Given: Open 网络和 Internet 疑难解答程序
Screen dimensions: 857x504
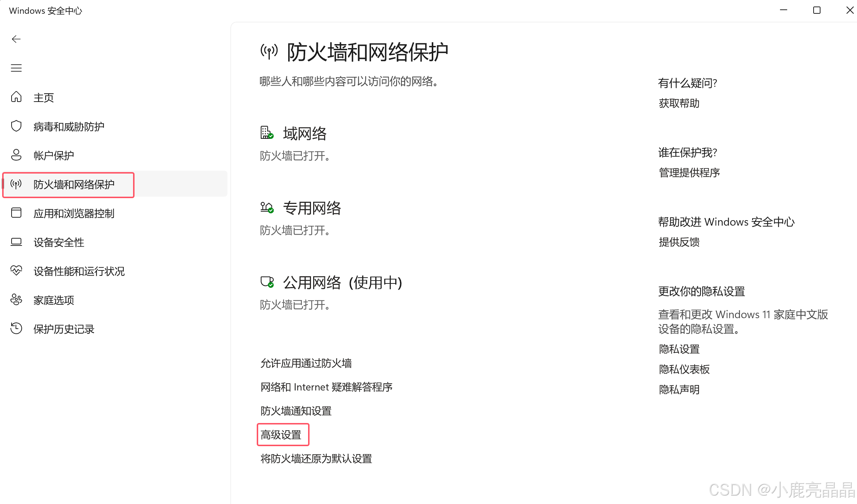Looking at the screenshot, I should pyautogui.click(x=326, y=387).
